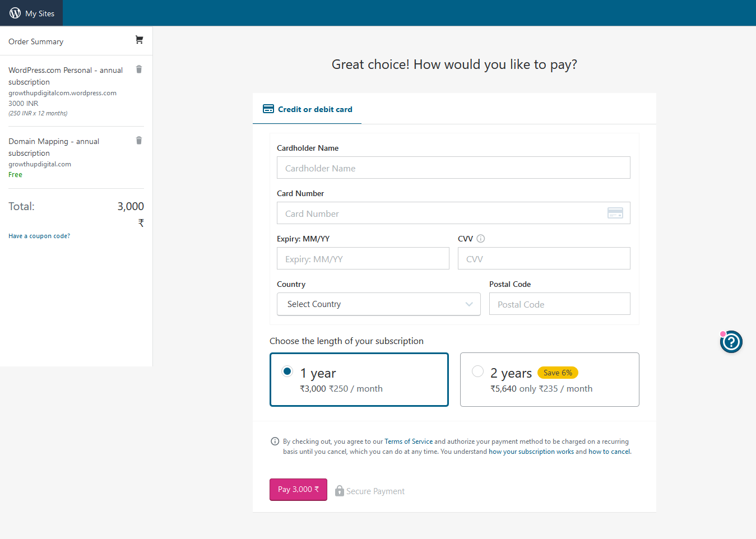Open the Select Country dropdown
This screenshot has height=539, width=756.
(x=379, y=304)
